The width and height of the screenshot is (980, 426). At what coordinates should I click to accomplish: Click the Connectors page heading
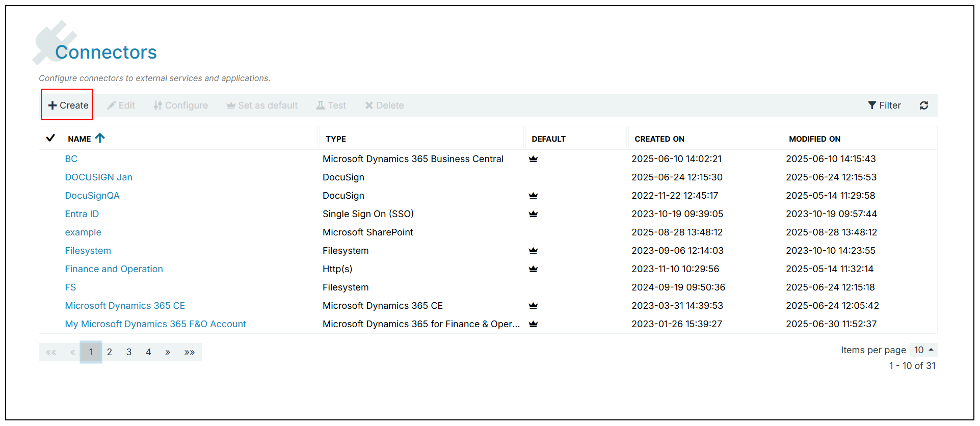tap(106, 52)
